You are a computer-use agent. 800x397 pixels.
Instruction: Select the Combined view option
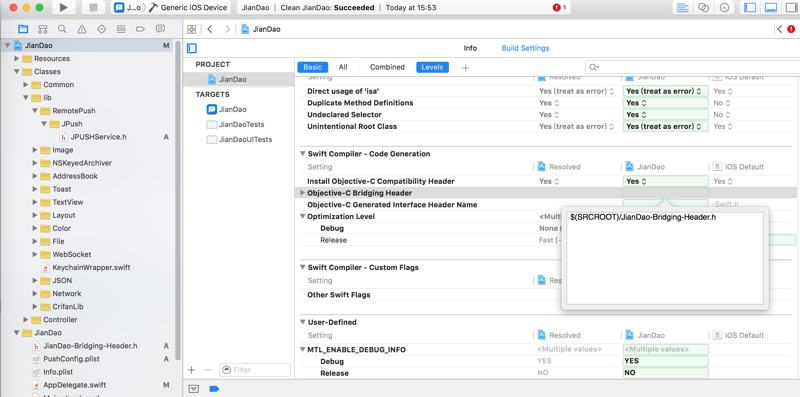pyautogui.click(x=387, y=67)
